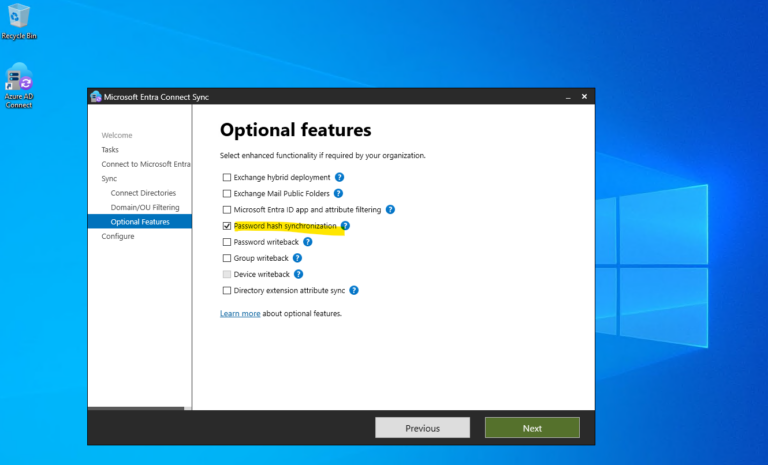Click help icon beside Exchange hybrid deployment
Viewport: 768px width, 465px height.
click(x=340, y=177)
